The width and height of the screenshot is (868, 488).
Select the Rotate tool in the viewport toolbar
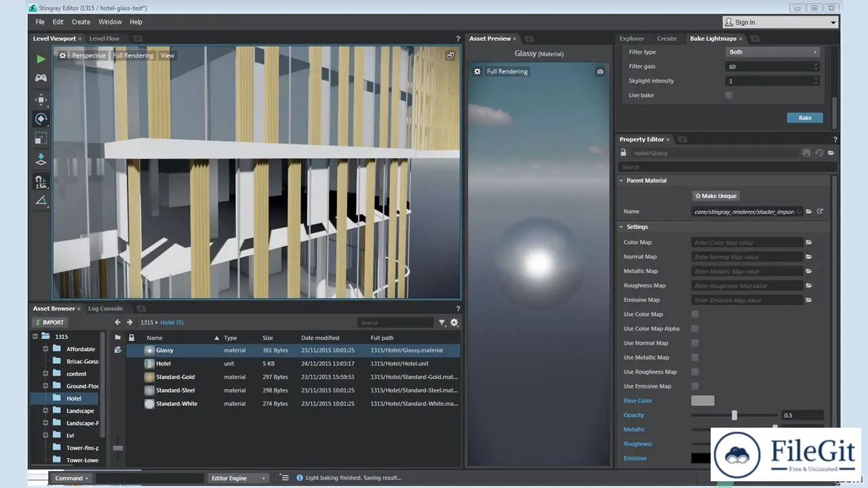pyautogui.click(x=41, y=119)
